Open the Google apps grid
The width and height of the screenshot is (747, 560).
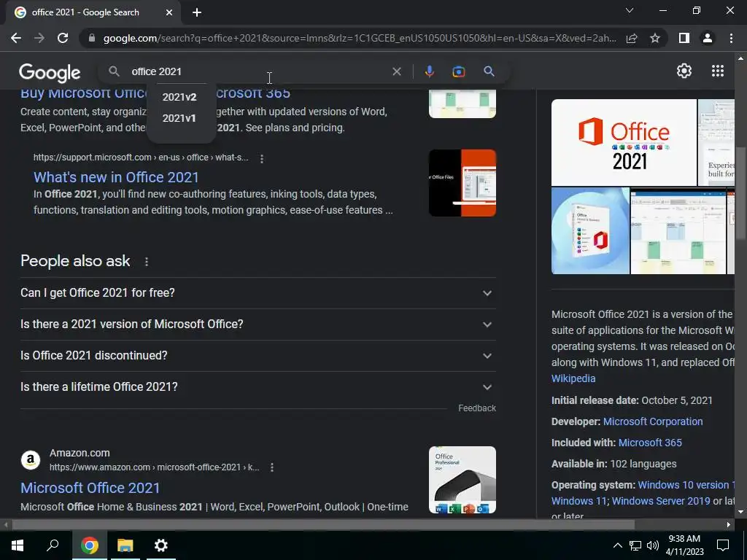[x=718, y=71]
